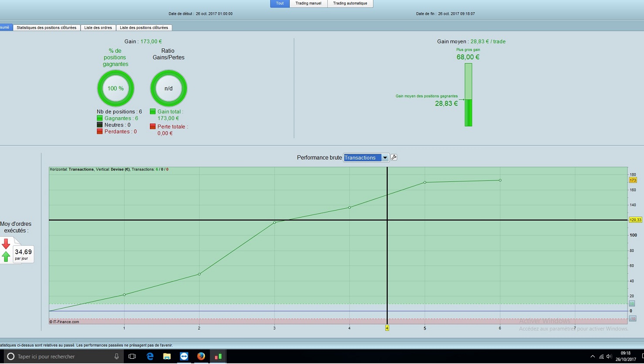Click the Nb de positions : 6 text
Screen dimensions: 644x364
119,112
